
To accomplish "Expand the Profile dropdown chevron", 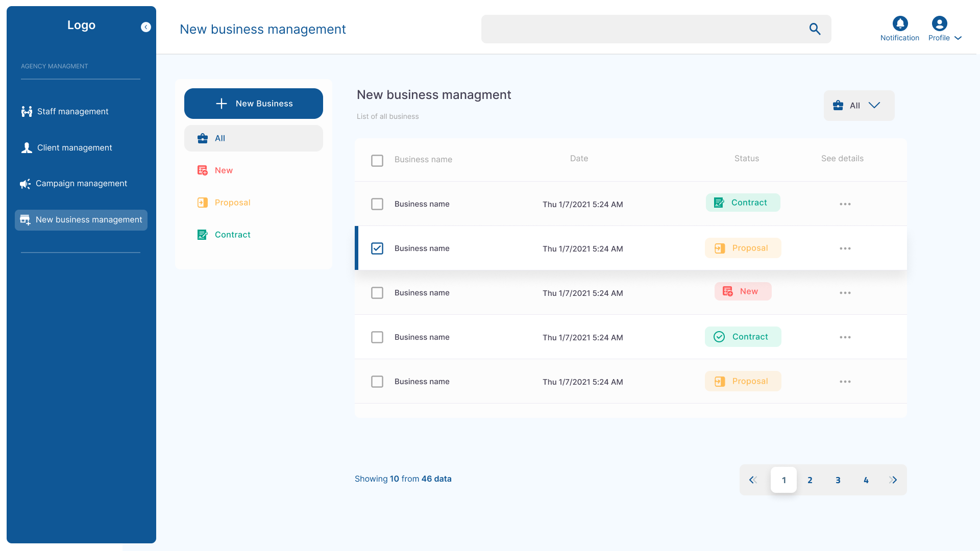I will click(958, 38).
